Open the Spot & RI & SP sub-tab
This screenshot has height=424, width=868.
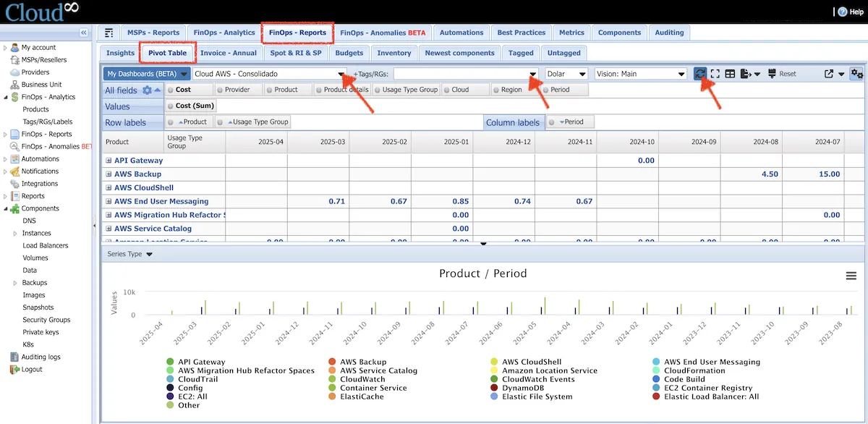296,53
